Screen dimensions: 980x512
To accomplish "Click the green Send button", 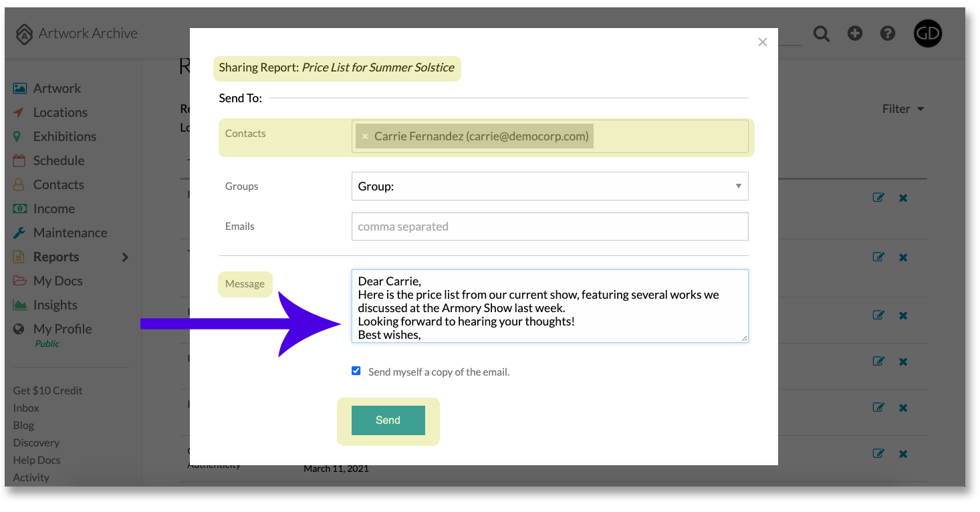I will tap(388, 420).
